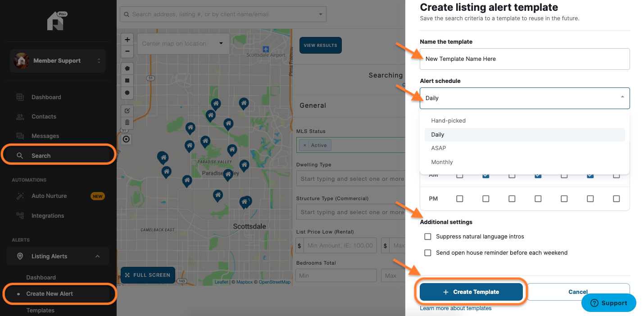This screenshot has width=644, height=316.
Task: Click the Messages chat icon
Action: pos(20,136)
